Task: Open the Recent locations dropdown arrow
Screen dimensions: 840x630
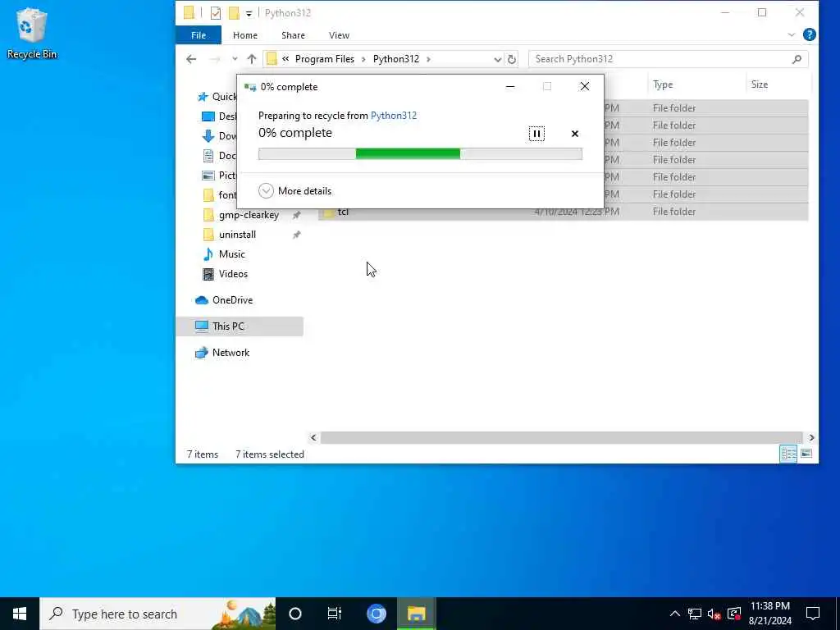Action: (x=235, y=59)
